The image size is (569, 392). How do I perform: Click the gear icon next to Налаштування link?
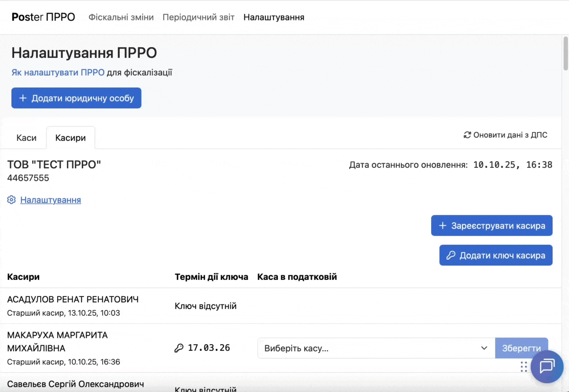12,200
